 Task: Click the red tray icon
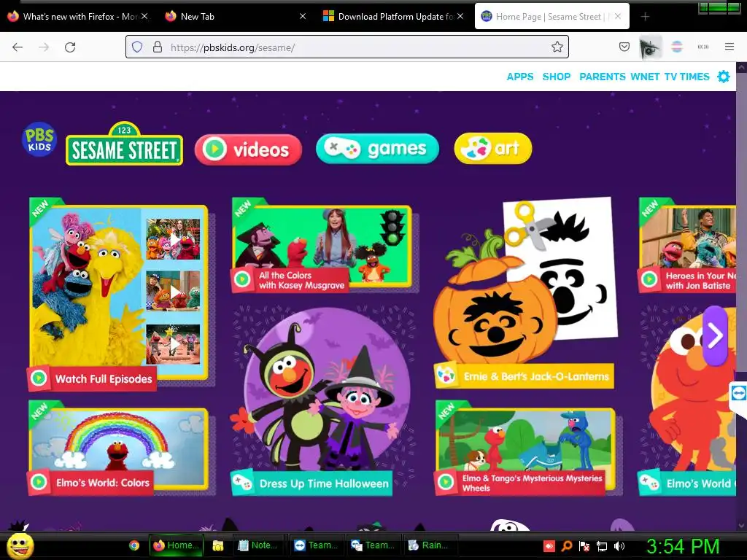[549, 546]
